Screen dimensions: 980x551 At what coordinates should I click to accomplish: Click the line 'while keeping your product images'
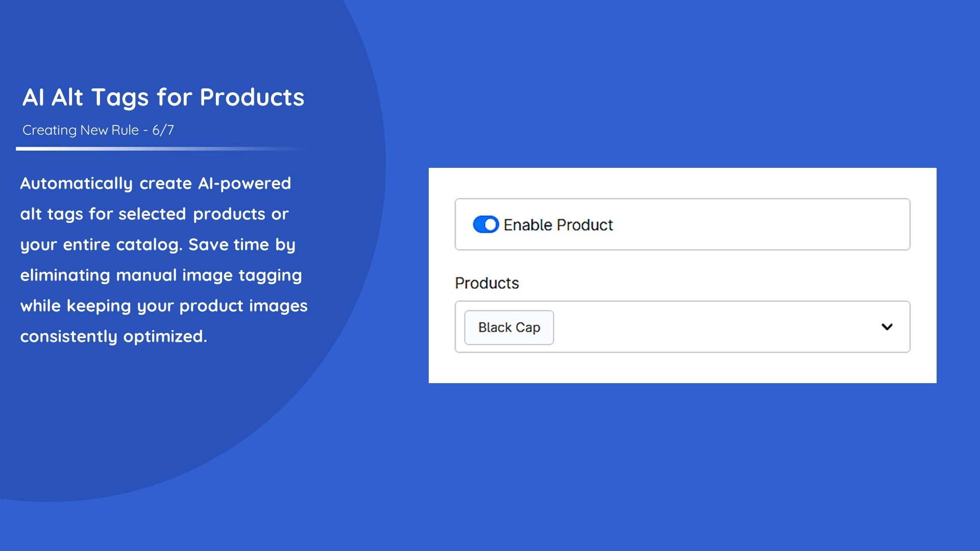164,306
